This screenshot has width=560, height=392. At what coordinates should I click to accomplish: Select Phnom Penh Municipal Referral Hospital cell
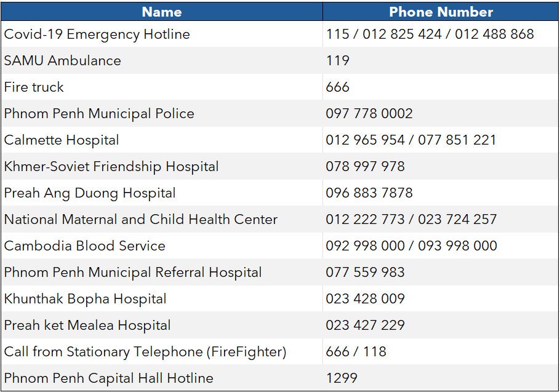pos(133,273)
